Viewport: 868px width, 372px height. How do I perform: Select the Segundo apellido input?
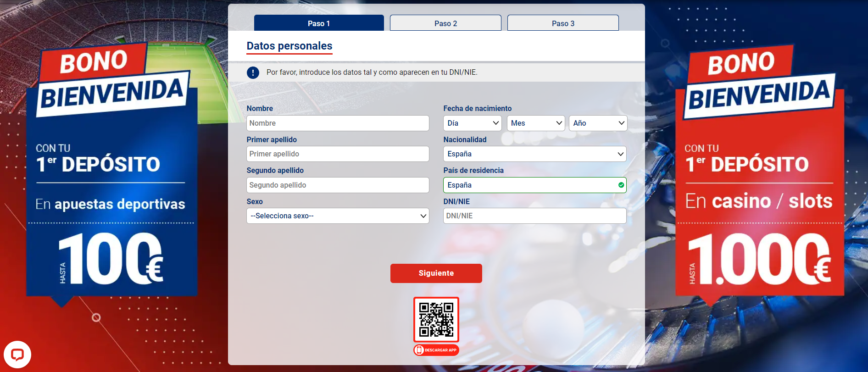click(x=338, y=185)
